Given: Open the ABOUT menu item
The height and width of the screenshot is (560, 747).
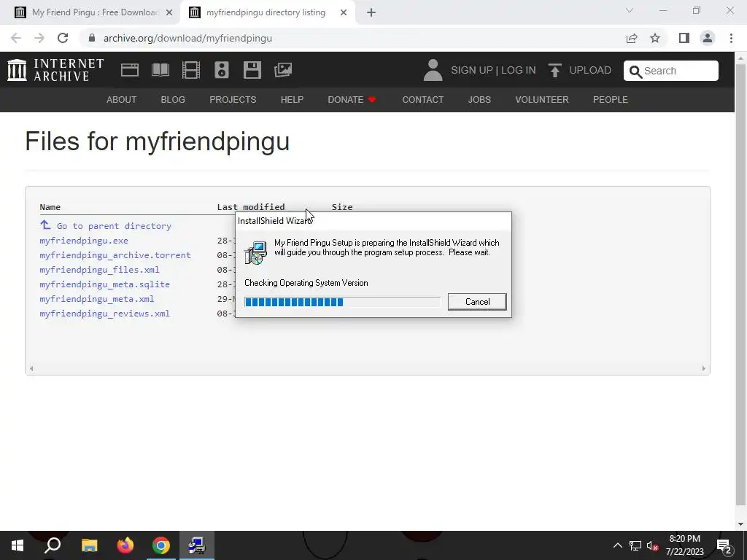Looking at the screenshot, I should 122,99.
